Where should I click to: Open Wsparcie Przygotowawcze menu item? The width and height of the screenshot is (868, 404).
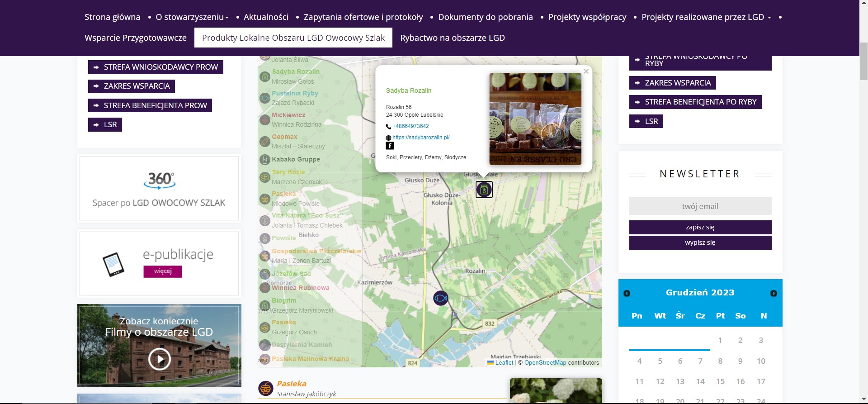tap(136, 38)
